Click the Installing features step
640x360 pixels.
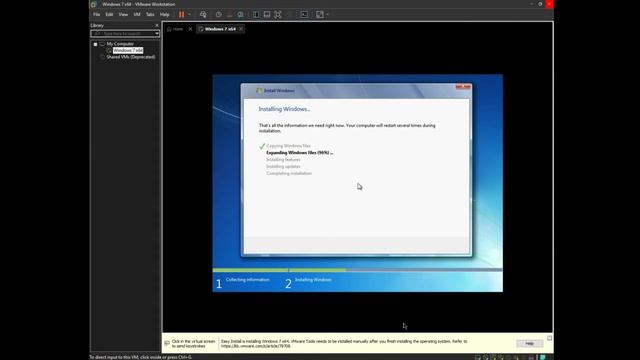tap(283, 160)
